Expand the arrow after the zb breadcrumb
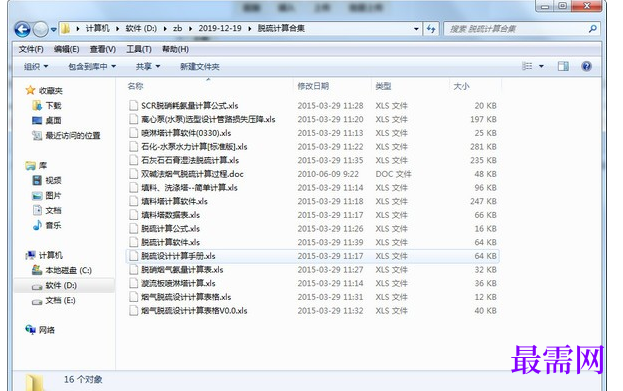Viewport: 623px width, 391px height. click(x=190, y=29)
